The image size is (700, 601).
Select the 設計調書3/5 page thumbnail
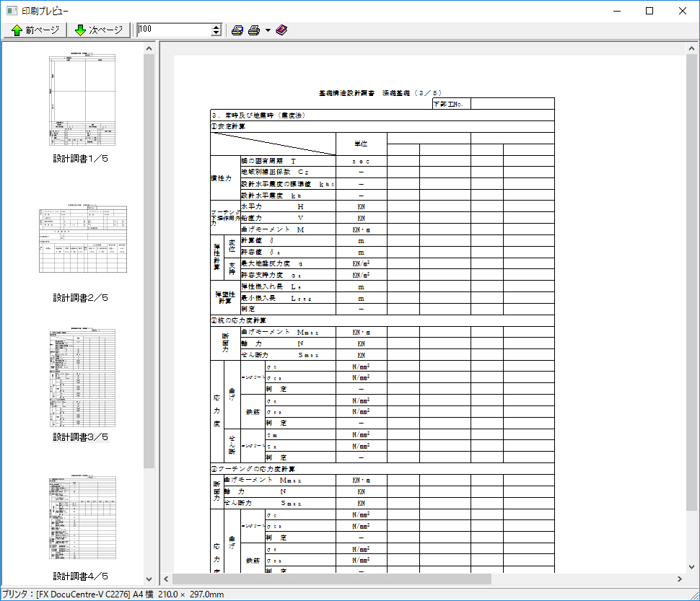[82, 378]
